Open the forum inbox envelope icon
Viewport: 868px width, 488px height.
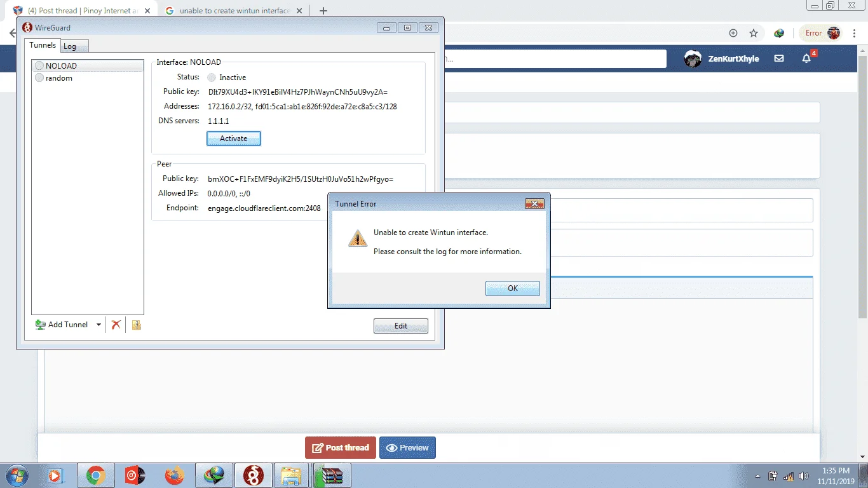point(779,58)
